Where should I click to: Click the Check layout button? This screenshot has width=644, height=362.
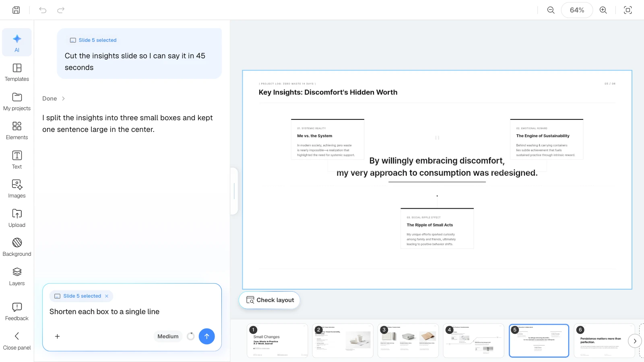[x=270, y=300]
